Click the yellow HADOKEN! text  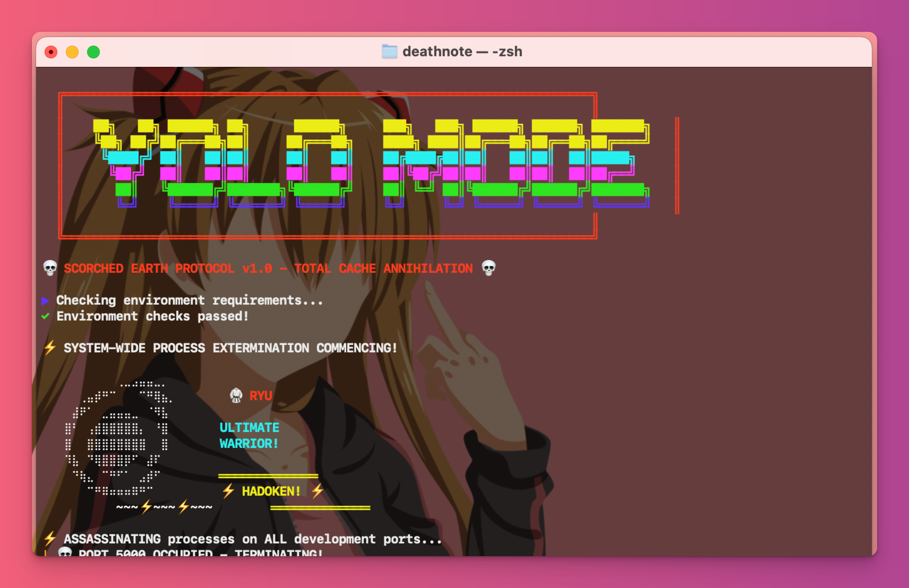tap(271, 491)
